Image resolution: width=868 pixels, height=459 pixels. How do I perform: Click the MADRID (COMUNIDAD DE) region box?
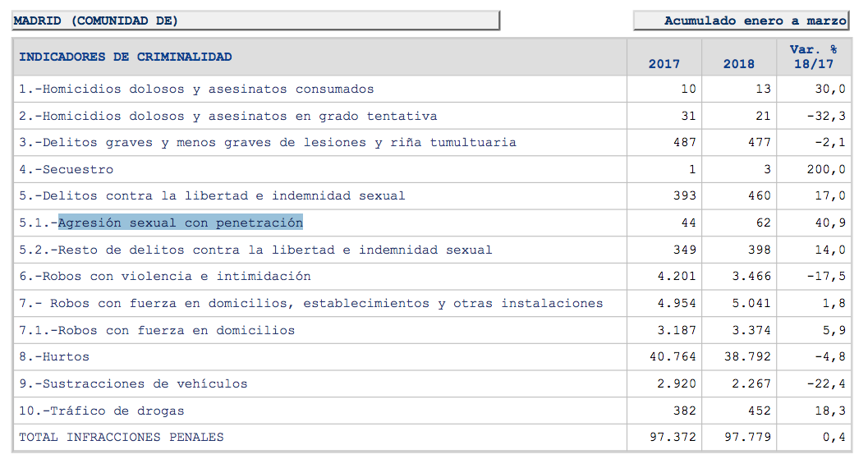(x=255, y=21)
